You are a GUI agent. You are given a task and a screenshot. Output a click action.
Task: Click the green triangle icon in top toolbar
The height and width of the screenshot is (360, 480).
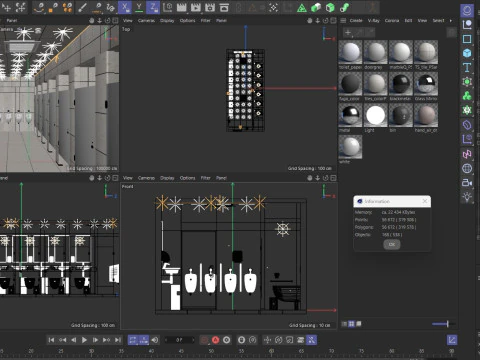[x=302, y=7]
